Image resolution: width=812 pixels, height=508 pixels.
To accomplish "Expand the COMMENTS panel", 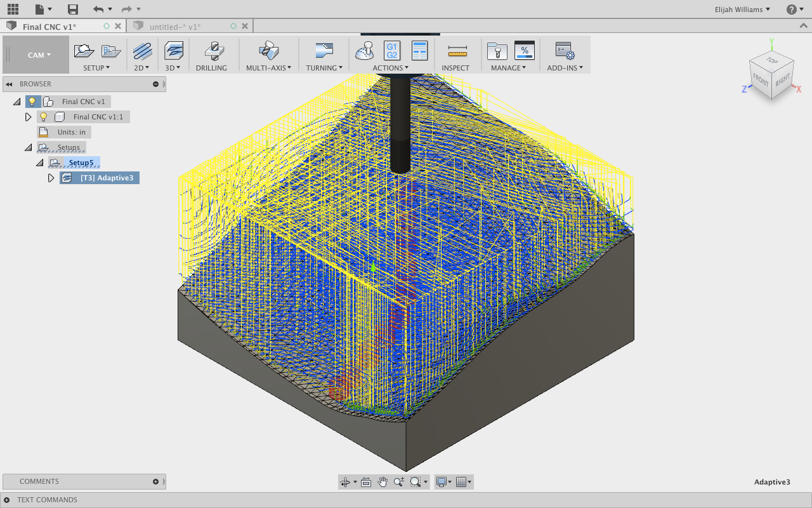I will (x=156, y=481).
